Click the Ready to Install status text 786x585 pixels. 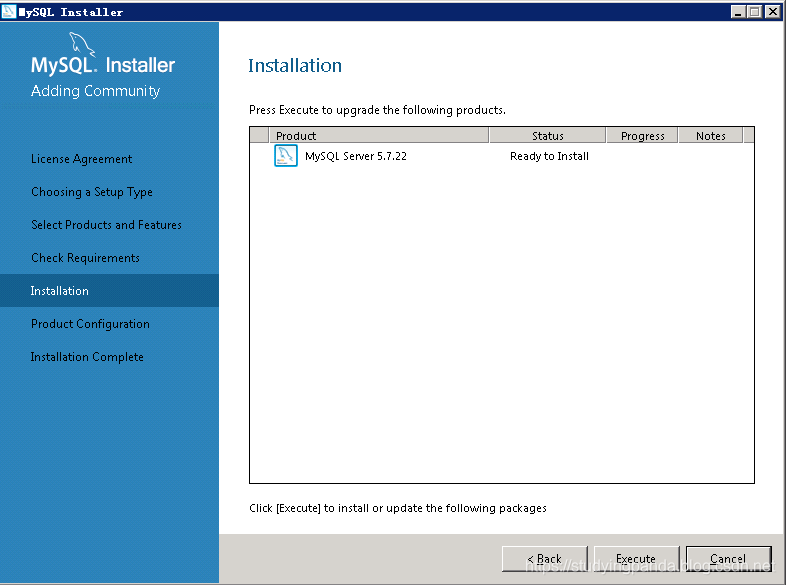[549, 156]
